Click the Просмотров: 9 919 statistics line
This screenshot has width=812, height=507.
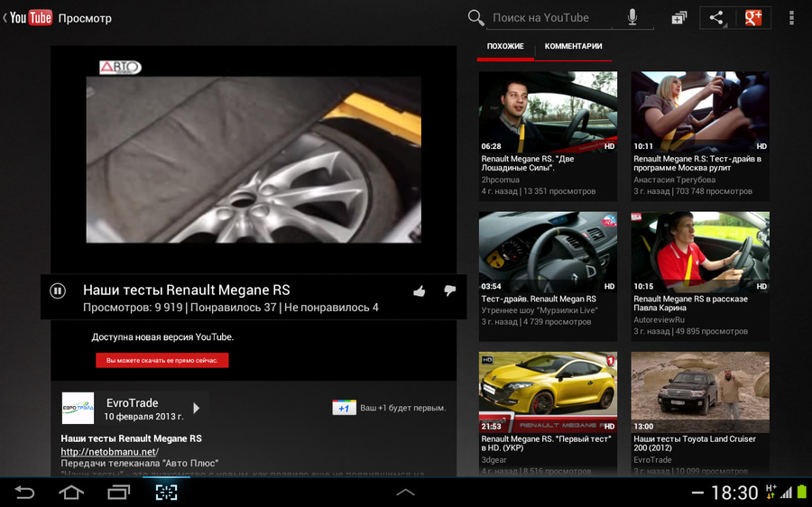[x=230, y=308]
